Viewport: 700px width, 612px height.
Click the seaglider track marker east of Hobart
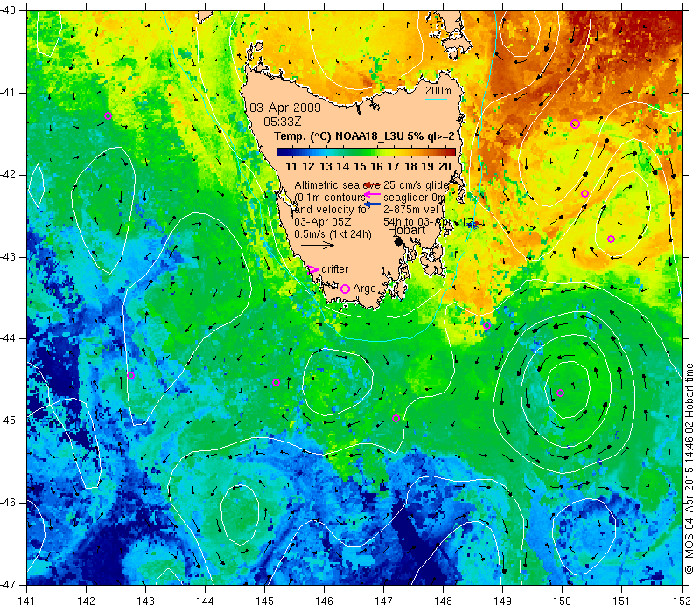(x=474, y=225)
